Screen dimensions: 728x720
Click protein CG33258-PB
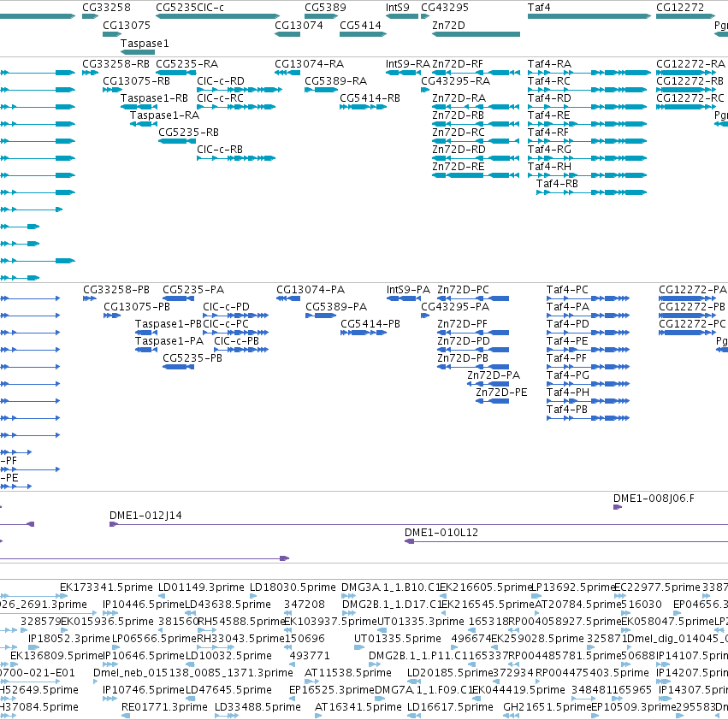116,290
